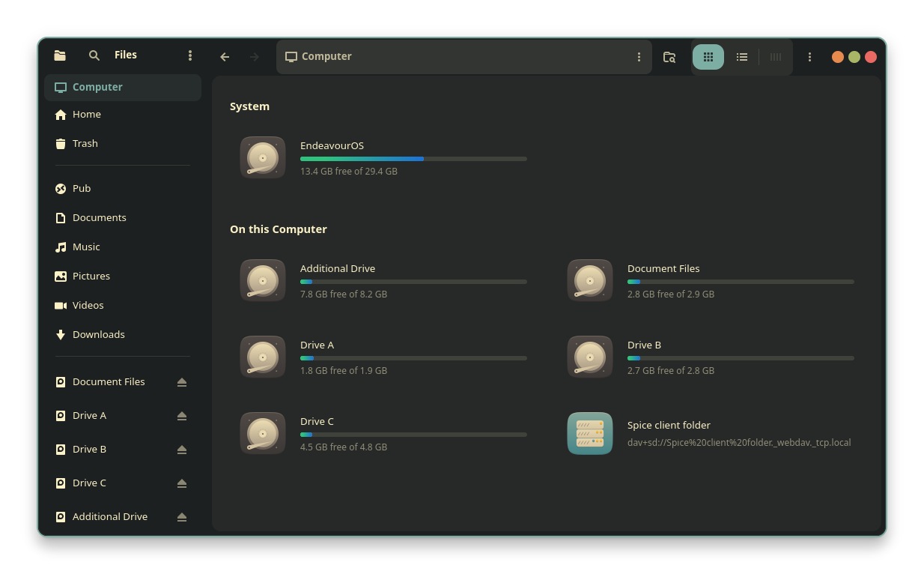Eject Additional Drive from sidebar
Screen dimensions: 924x574
point(182,517)
